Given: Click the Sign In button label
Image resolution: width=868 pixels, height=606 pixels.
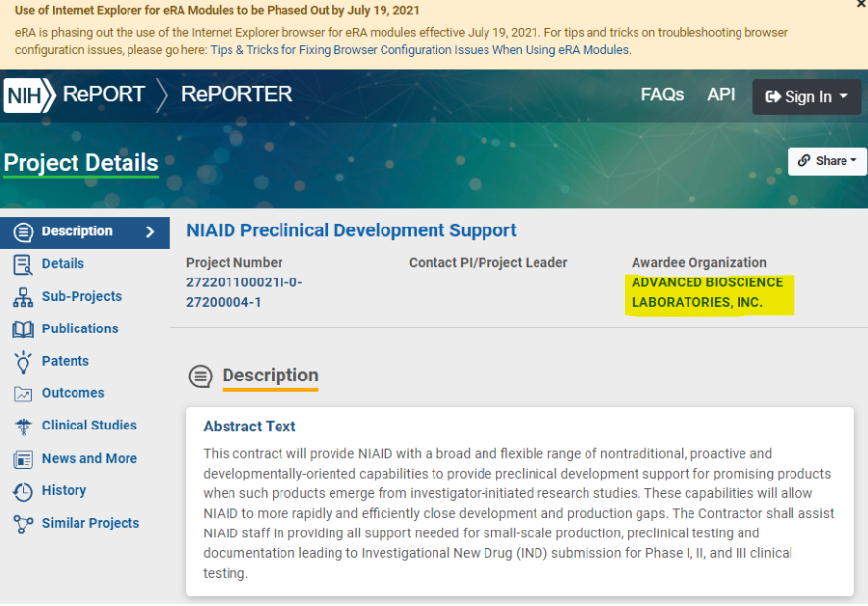Looking at the screenshot, I should pyautogui.click(x=807, y=97).
